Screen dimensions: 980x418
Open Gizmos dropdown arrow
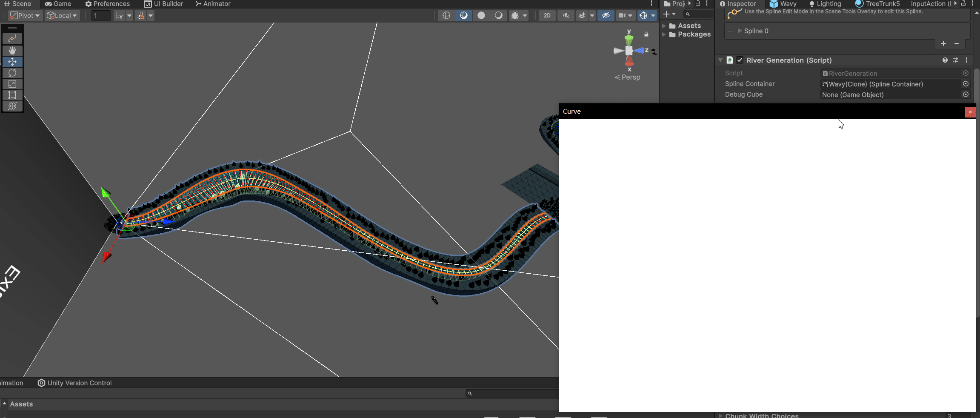653,15
